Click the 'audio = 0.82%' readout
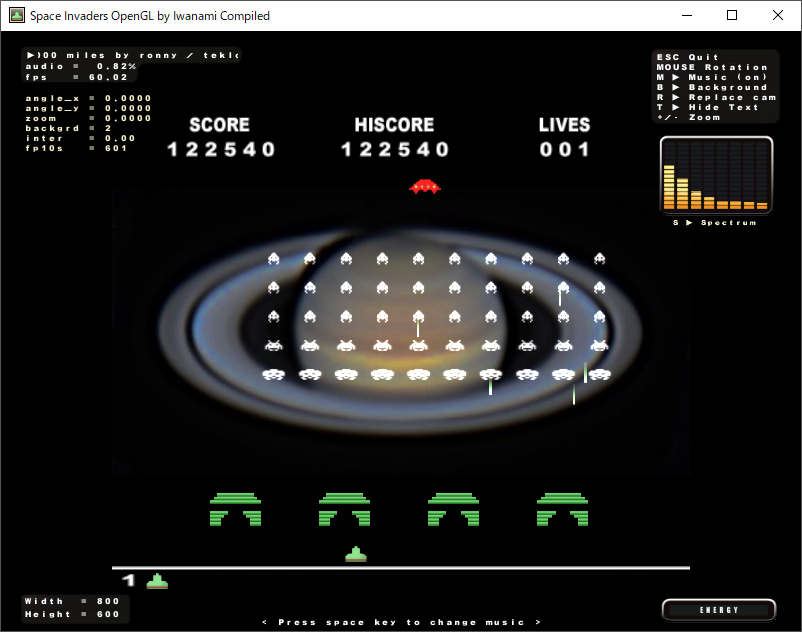 click(81, 66)
